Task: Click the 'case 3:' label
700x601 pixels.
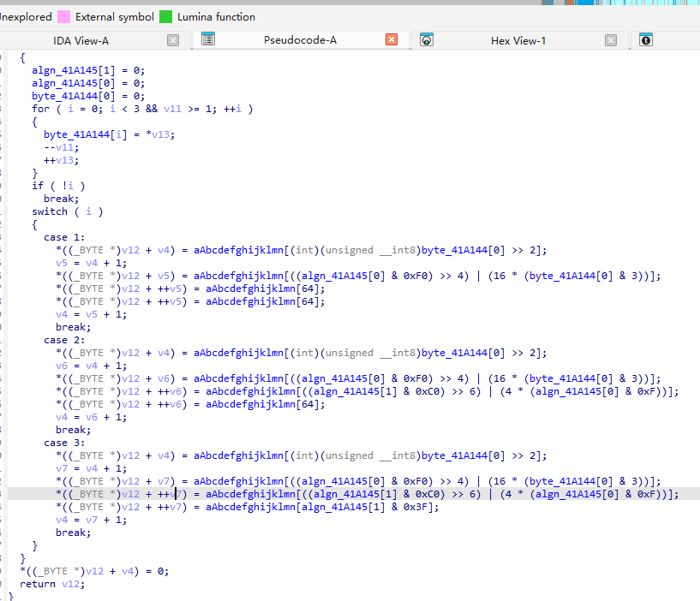Action: coord(64,443)
